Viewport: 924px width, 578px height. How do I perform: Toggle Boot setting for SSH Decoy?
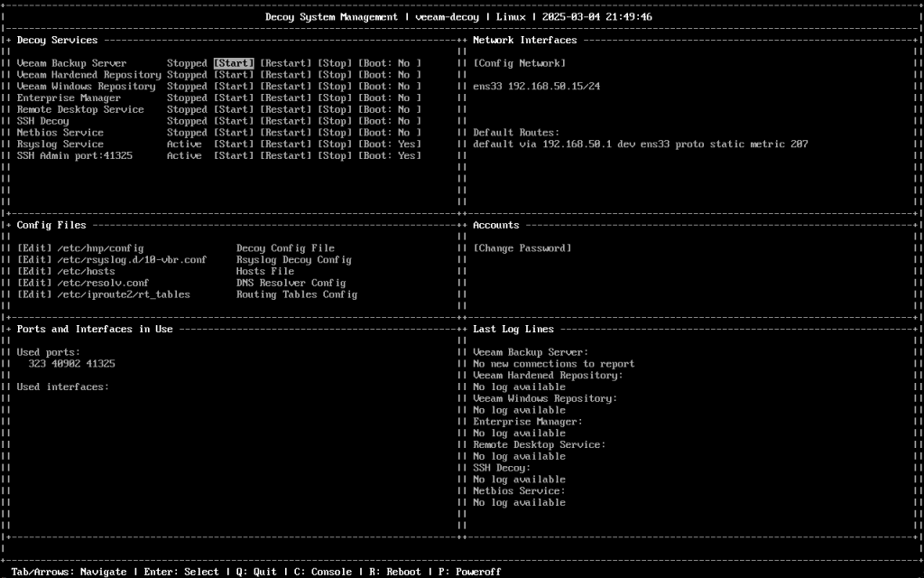point(390,121)
